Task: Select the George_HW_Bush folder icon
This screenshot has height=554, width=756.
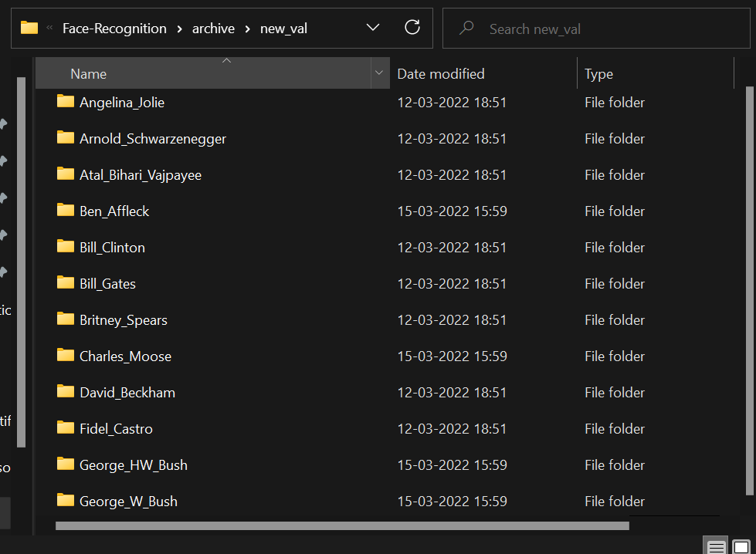Action: tap(66, 464)
